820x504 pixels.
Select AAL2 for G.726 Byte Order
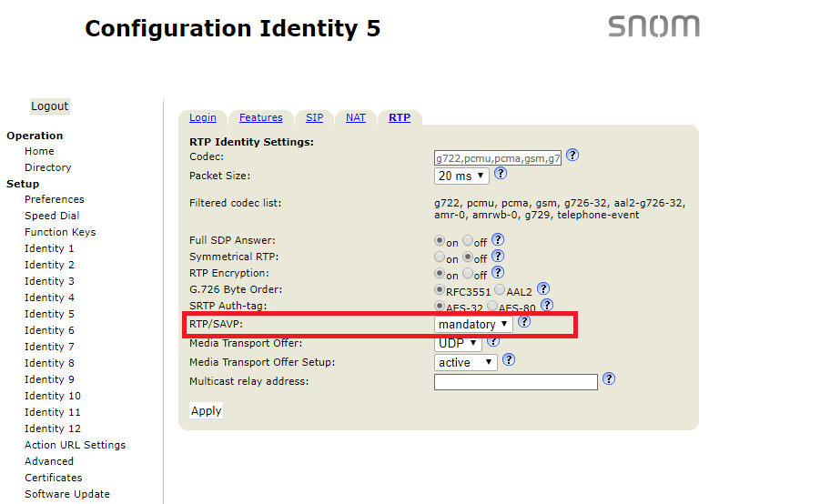tap(500, 291)
